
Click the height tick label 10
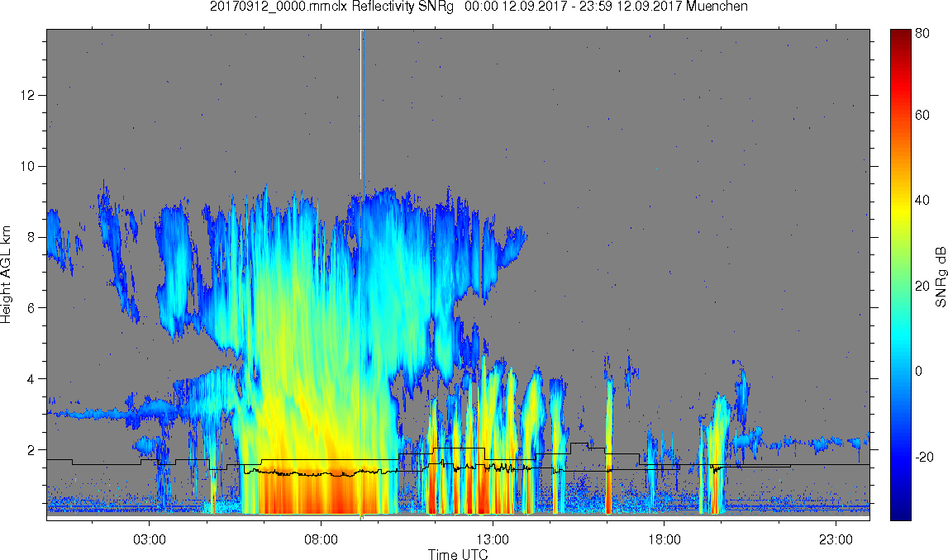(x=29, y=166)
